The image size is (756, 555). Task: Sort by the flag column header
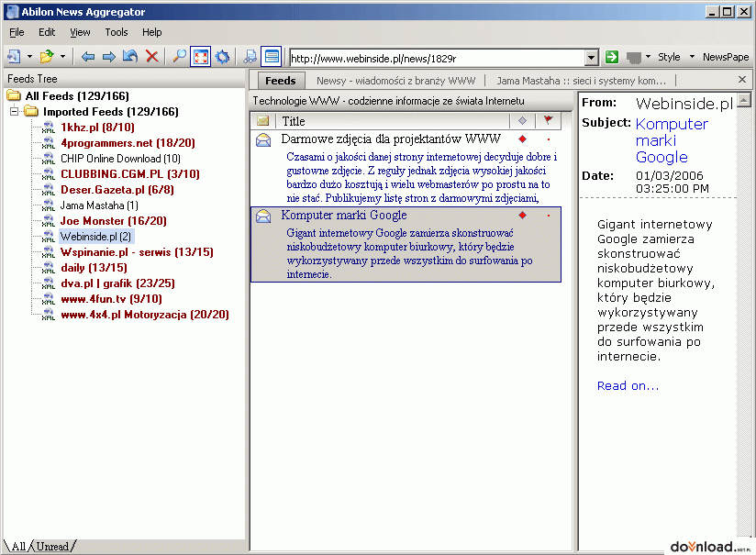click(x=549, y=121)
